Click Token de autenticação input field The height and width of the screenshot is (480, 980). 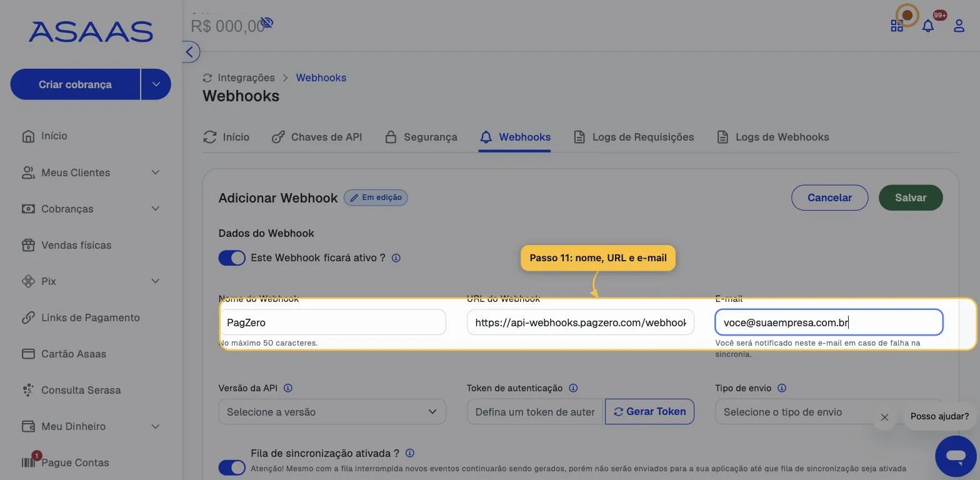point(535,412)
